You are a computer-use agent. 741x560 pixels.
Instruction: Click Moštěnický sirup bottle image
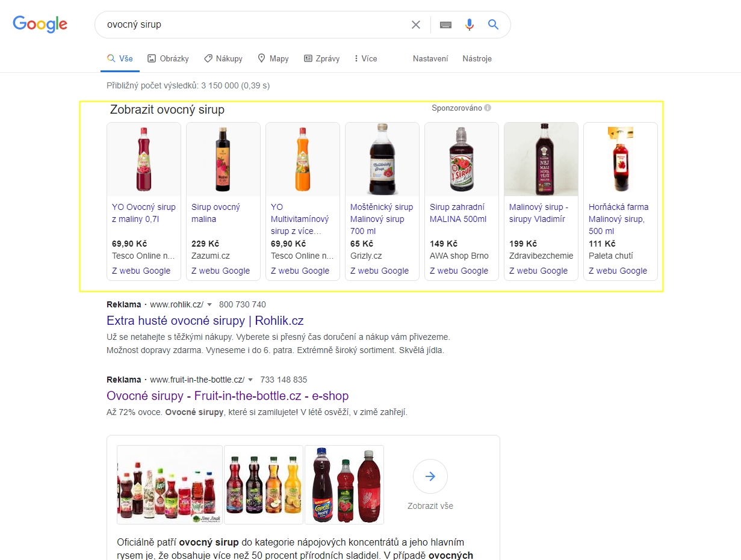(382, 159)
